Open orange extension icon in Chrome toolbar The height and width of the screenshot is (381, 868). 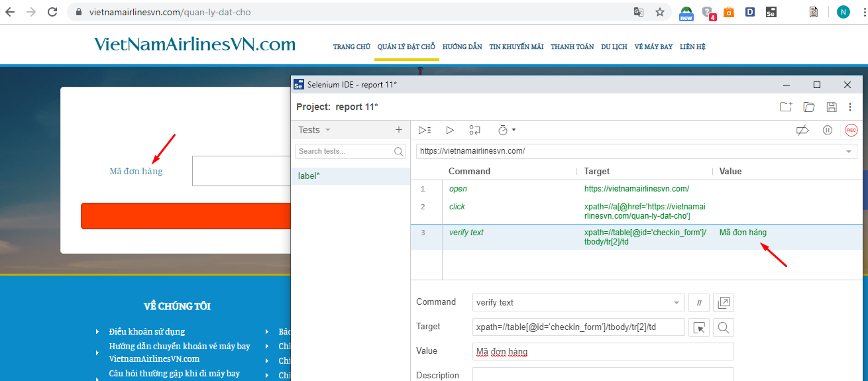[x=729, y=12]
